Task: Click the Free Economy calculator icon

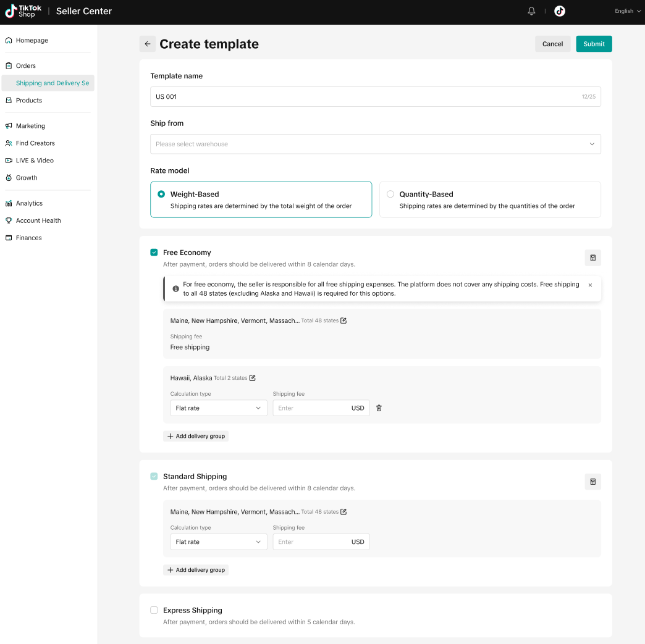Action: pyautogui.click(x=592, y=258)
